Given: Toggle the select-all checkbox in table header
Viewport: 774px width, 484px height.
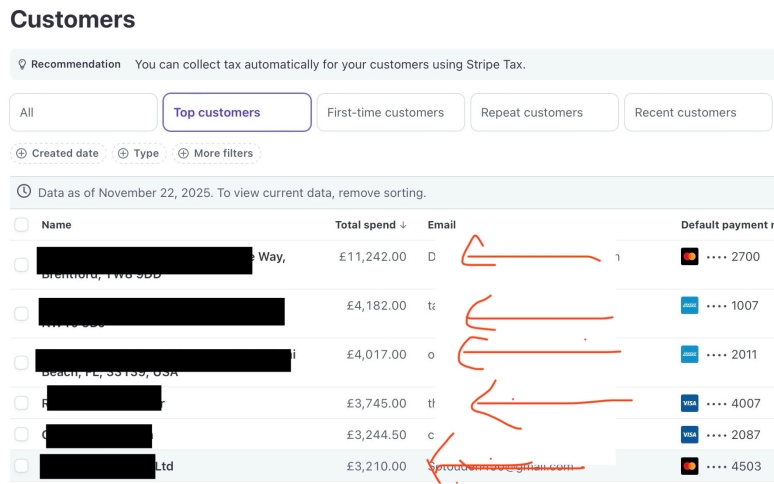Looking at the screenshot, I should pyautogui.click(x=22, y=225).
